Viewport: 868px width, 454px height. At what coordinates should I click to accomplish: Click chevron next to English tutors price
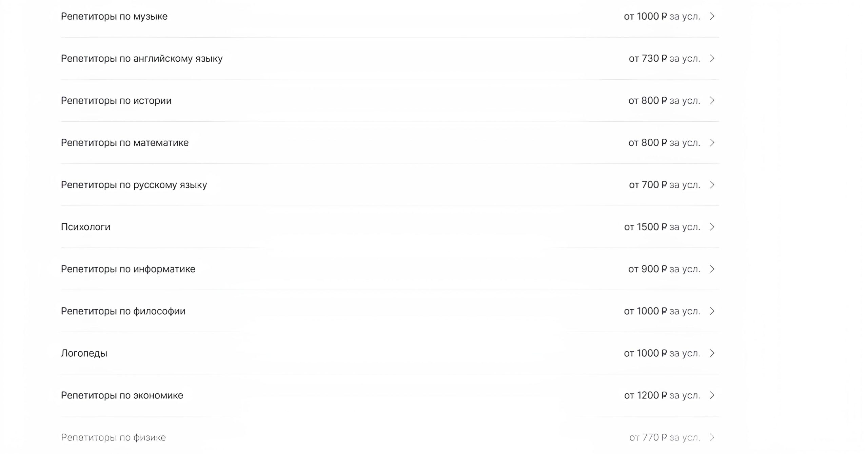(x=712, y=58)
